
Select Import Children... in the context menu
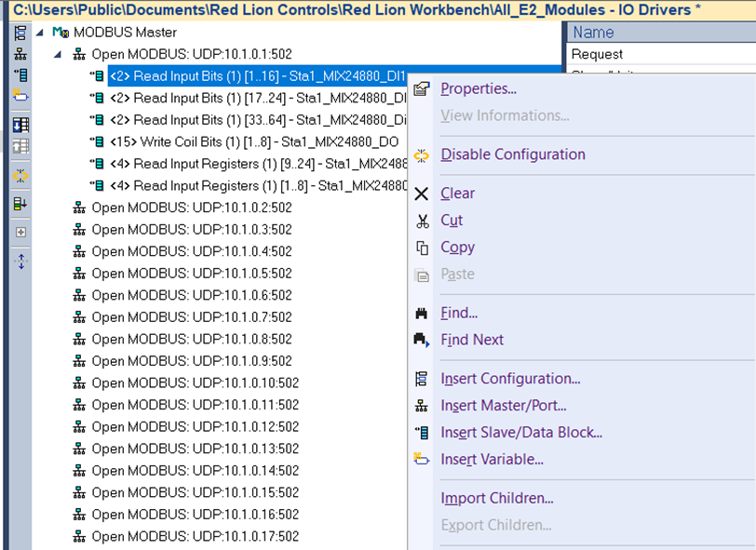[497, 499]
